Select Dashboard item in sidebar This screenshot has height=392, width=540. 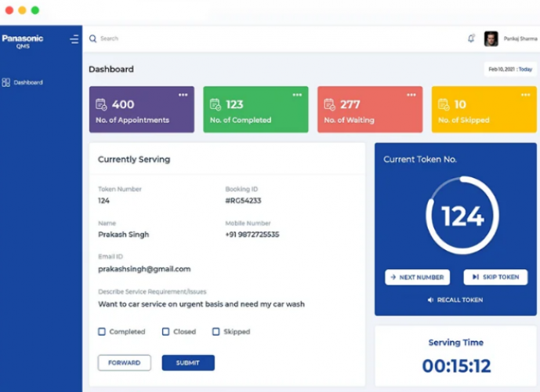(x=23, y=82)
